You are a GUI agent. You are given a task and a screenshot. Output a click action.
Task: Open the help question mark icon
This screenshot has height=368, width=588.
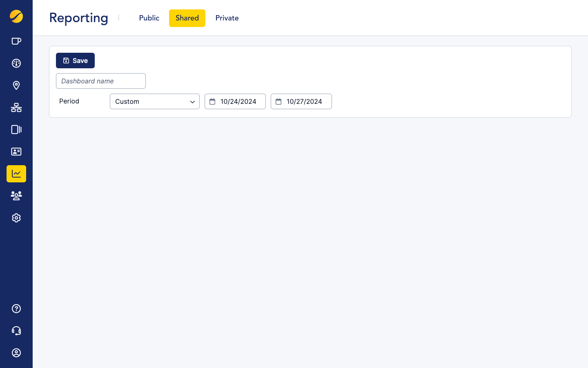coord(16,309)
